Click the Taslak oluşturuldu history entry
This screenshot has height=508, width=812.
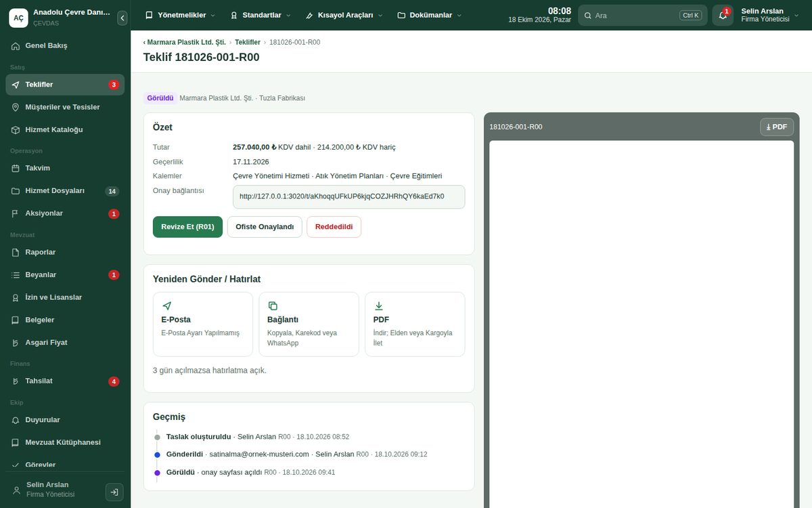point(258,437)
